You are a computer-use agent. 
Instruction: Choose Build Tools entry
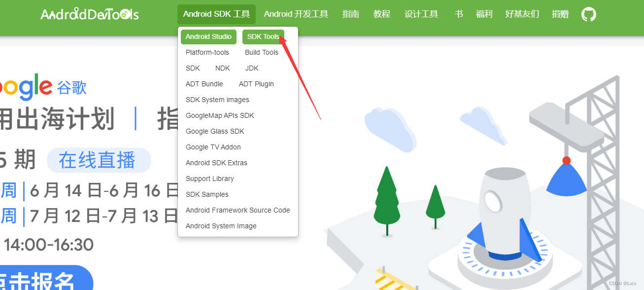click(262, 52)
